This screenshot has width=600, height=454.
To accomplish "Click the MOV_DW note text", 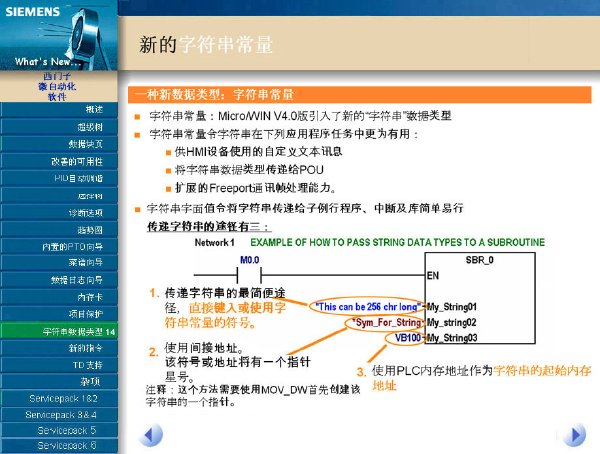I will click(253, 395).
